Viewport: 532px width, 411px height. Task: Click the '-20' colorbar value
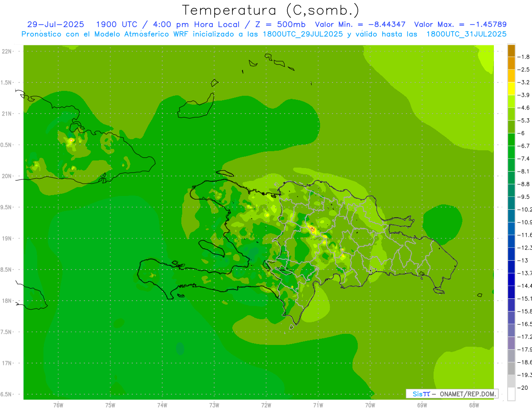click(523, 388)
